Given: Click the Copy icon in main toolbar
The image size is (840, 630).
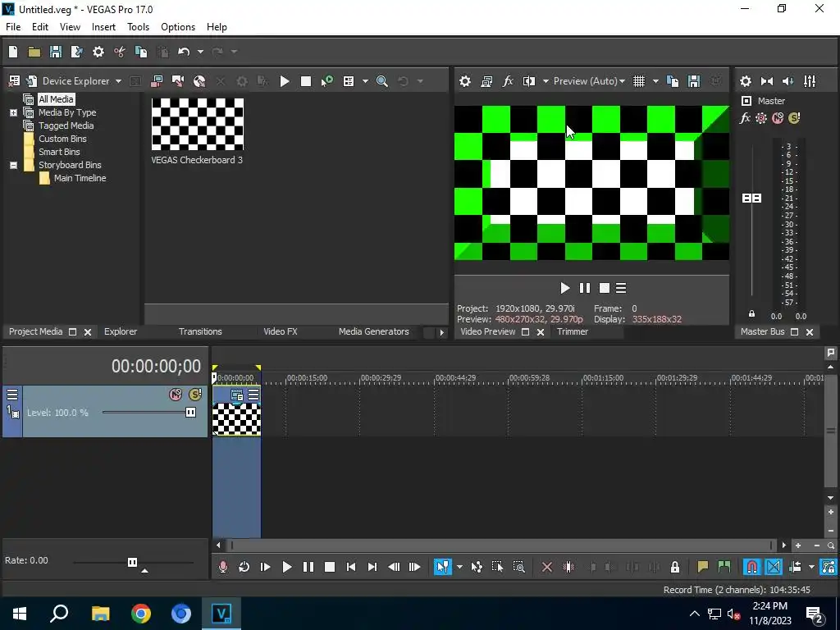Looking at the screenshot, I should [x=141, y=52].
